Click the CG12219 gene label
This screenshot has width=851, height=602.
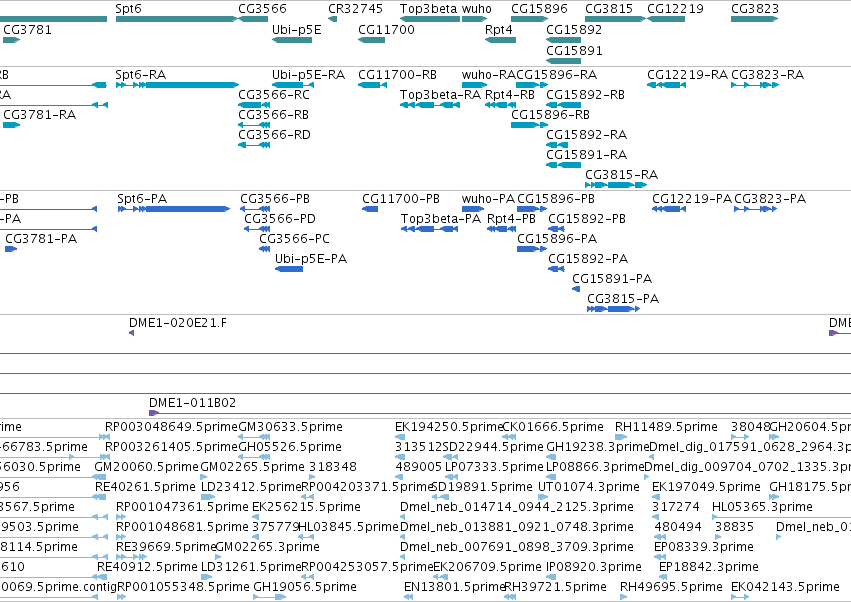point(675,9)
